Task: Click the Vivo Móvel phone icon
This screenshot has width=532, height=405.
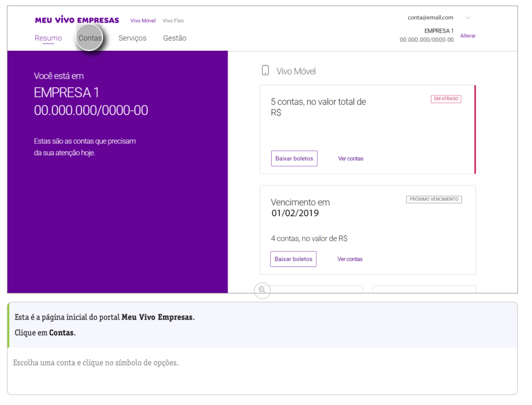Action: [x=265, y=70]
